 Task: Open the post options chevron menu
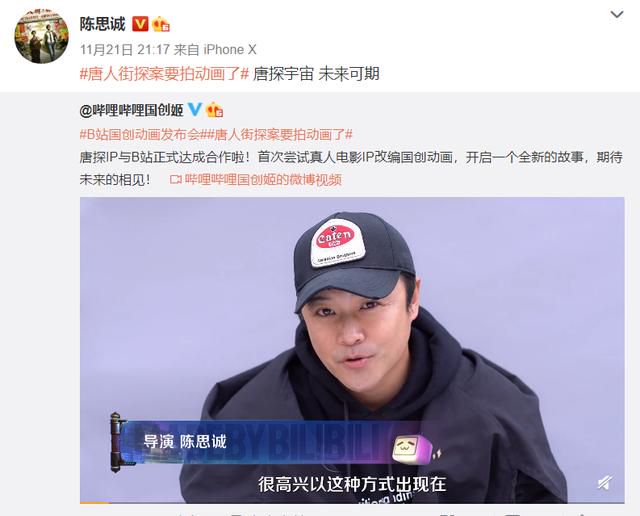(617, 15)
